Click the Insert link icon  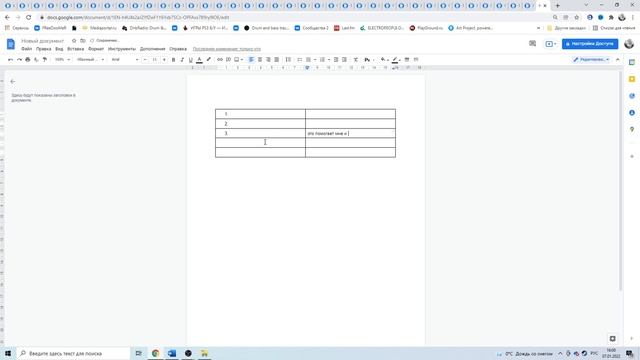[220, 60]
